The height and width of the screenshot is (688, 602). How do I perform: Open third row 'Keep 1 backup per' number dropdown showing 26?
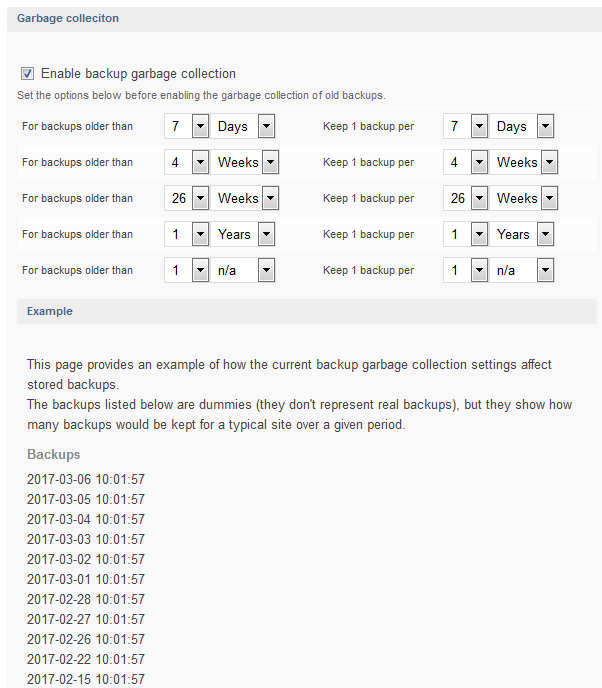(466, 199)
